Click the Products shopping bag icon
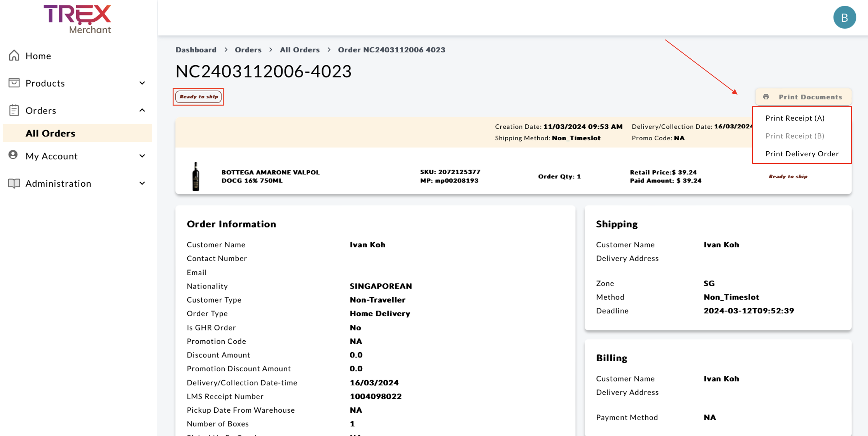The width and height of the screenshot is (868, 436). [14, 83]
